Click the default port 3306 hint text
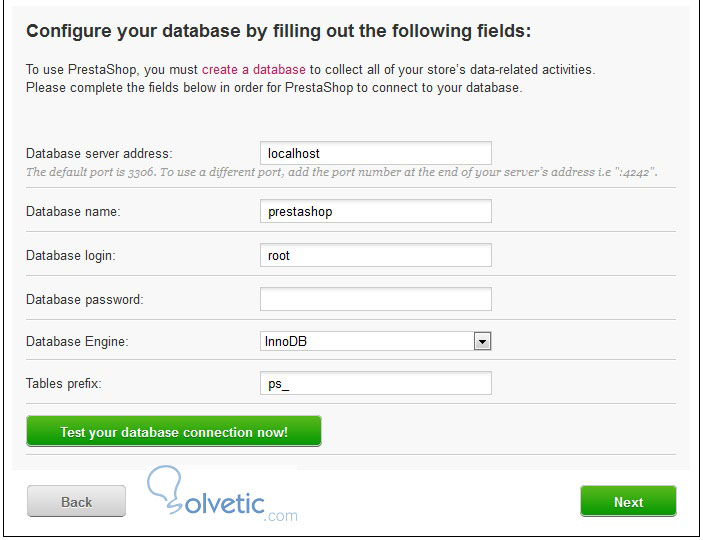 coord(340,172)
